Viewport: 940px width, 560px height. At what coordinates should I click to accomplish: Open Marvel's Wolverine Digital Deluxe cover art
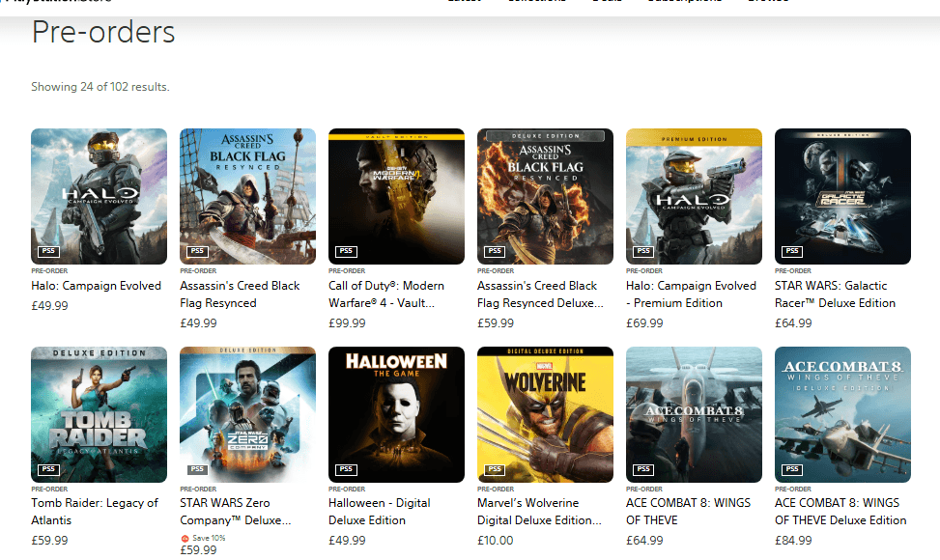point(545,414)
